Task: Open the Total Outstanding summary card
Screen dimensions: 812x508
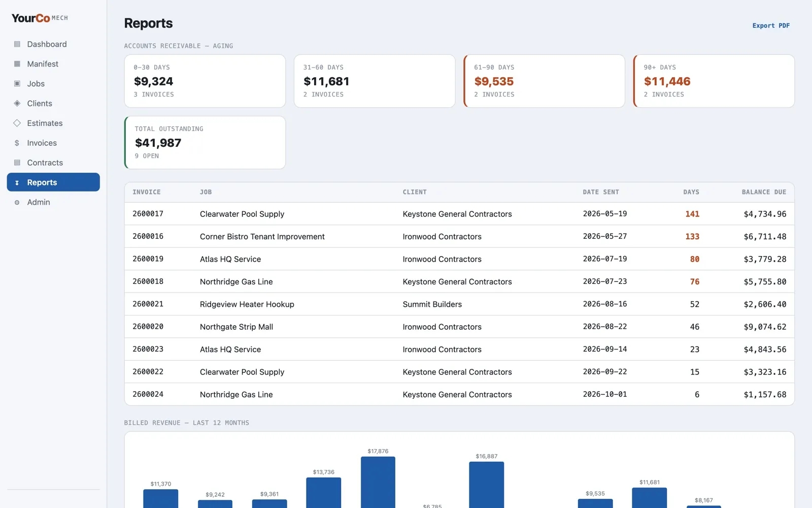Action: coord(205,142)
